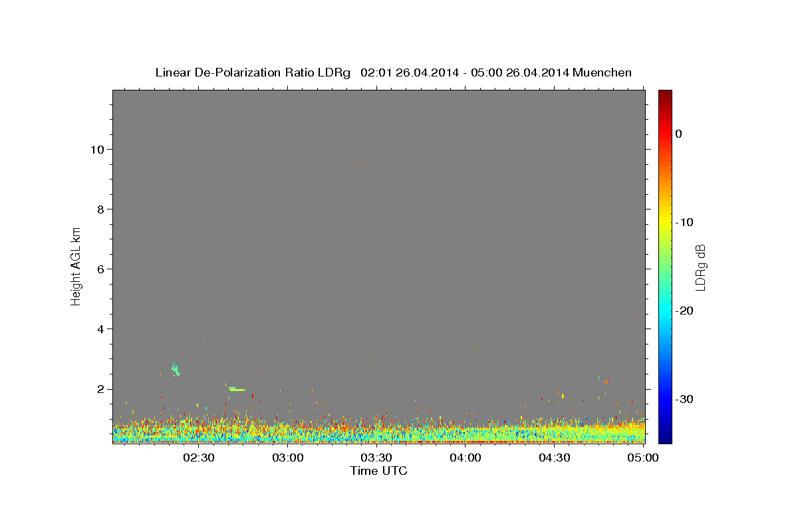Click the 04:30 time tick label
Viewport: 798px width, 532px height.
coord(554,458)
